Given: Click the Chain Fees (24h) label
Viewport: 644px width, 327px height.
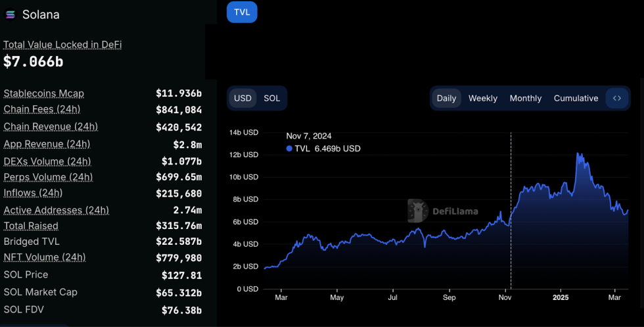Looking at the screenshot, I should (41, 109).
